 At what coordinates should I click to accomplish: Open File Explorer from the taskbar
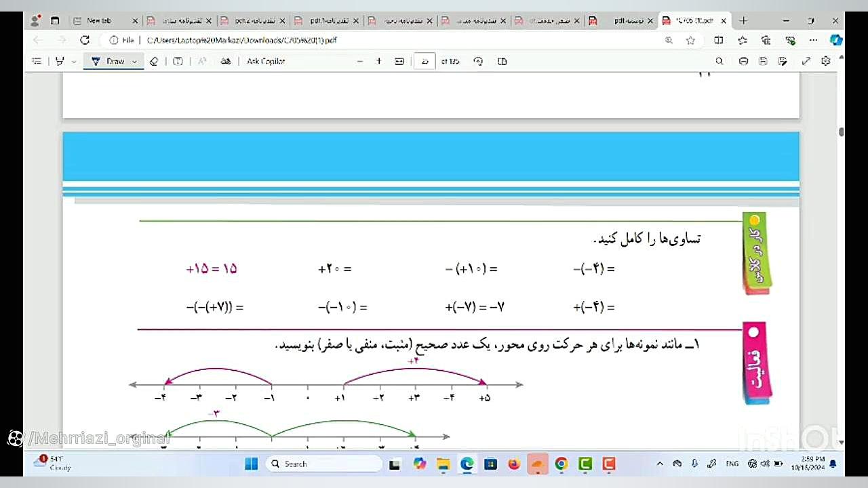(x=443, y=464)
